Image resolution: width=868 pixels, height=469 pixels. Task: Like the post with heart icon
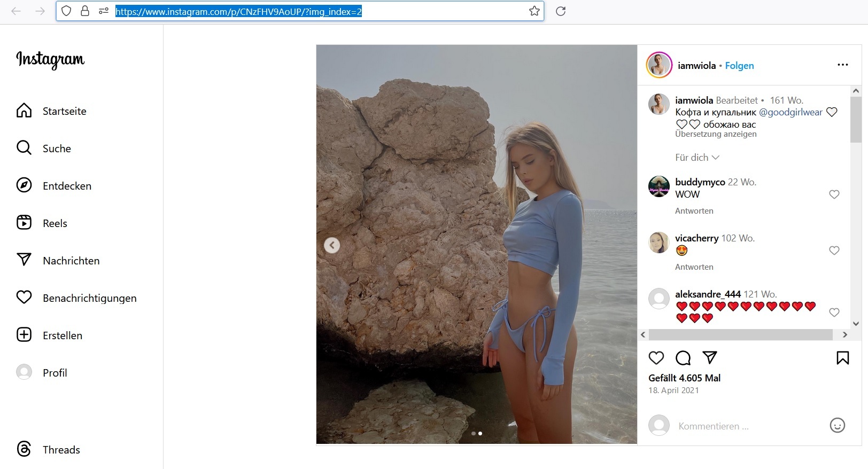point(656,358)
